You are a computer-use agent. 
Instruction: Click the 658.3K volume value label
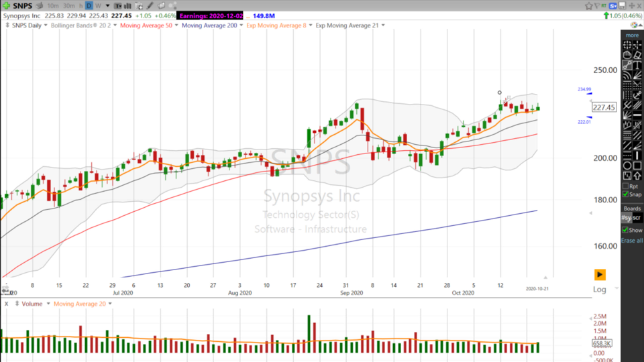tap(602, 343)
